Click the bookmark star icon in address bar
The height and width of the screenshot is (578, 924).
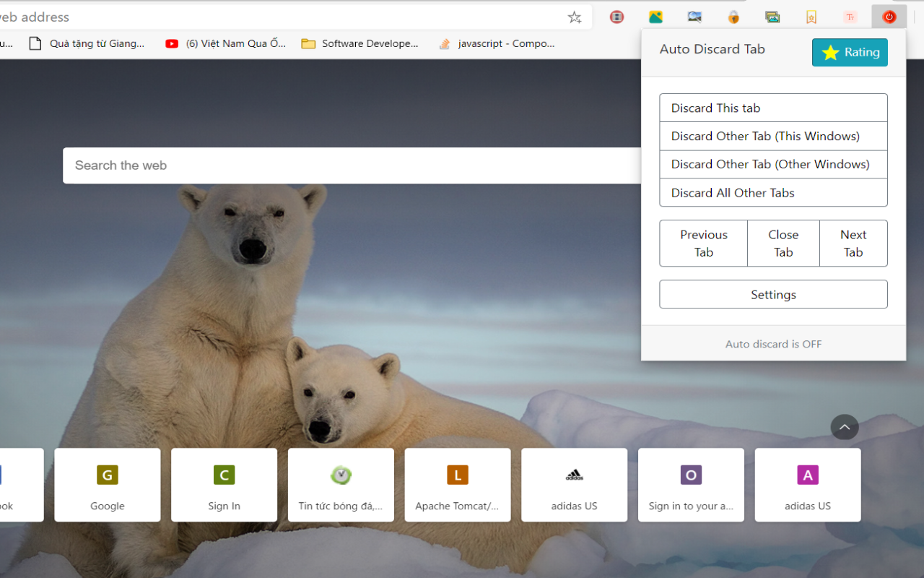coord(575,17)
